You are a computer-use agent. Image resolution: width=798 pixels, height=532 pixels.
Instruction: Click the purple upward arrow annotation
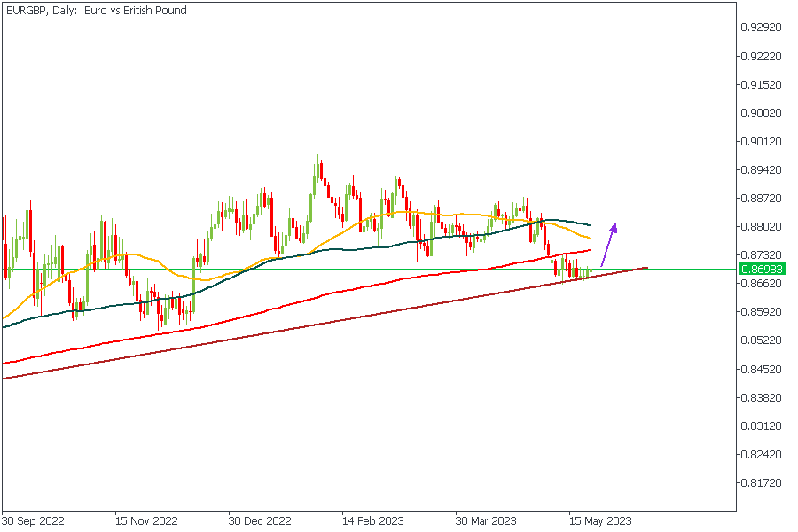608,244
